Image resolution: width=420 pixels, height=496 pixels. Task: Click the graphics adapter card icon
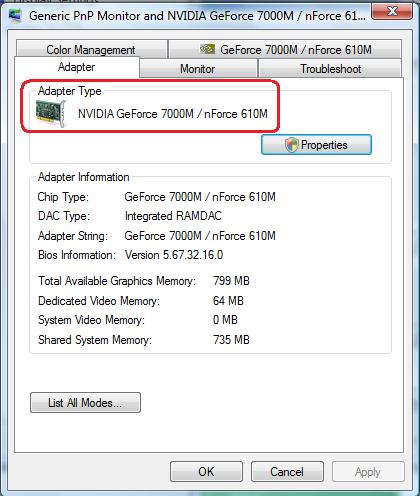click(x=50, y=114)
